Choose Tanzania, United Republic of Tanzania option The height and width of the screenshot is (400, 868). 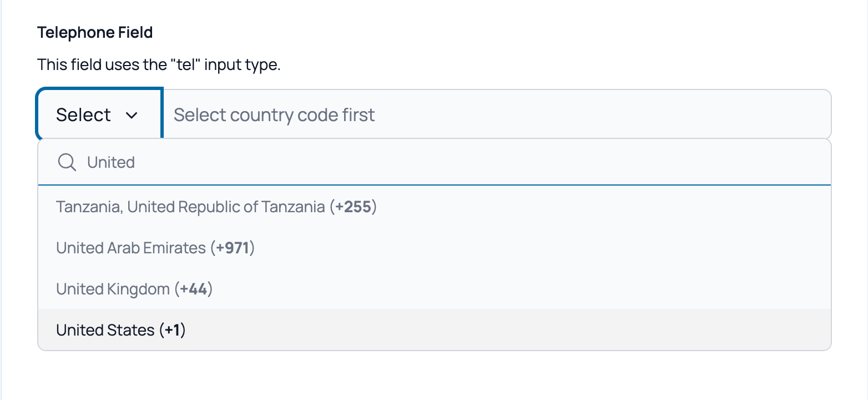[x=216, y=207]
